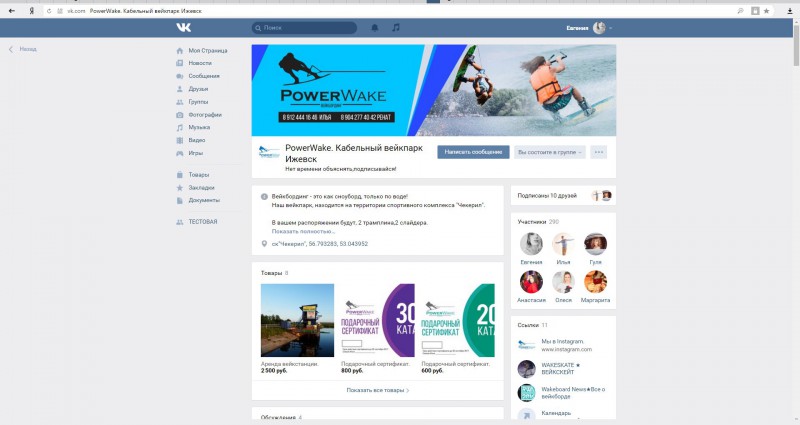Viewport: 800px width, 425px height.
Task: Click the star icon beside Закладки
Action: pyautogui.click(x=180, y=188)
